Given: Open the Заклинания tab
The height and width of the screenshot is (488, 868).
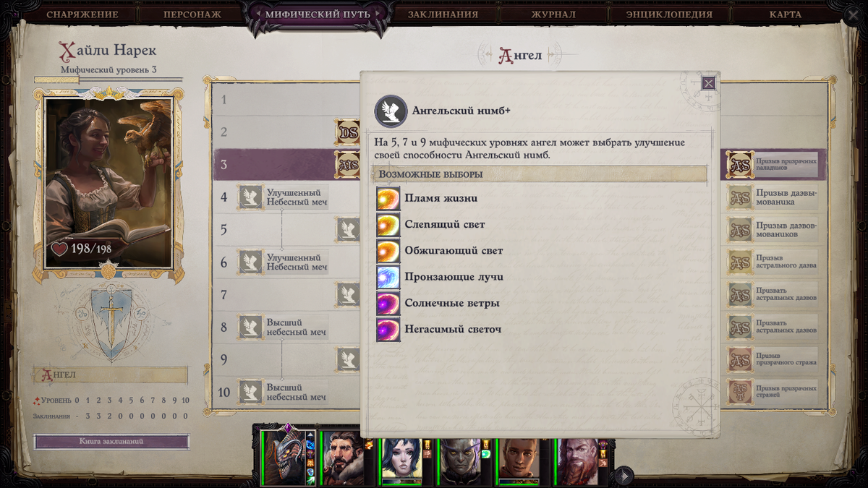Looking at the screenshot, I should click(x=443, y=14).
